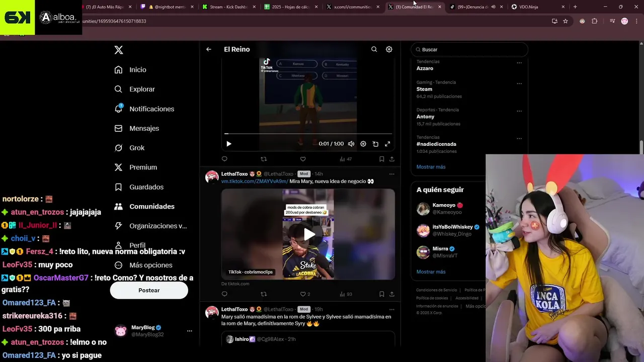Click the Postear button

click(x=149, y=290)
